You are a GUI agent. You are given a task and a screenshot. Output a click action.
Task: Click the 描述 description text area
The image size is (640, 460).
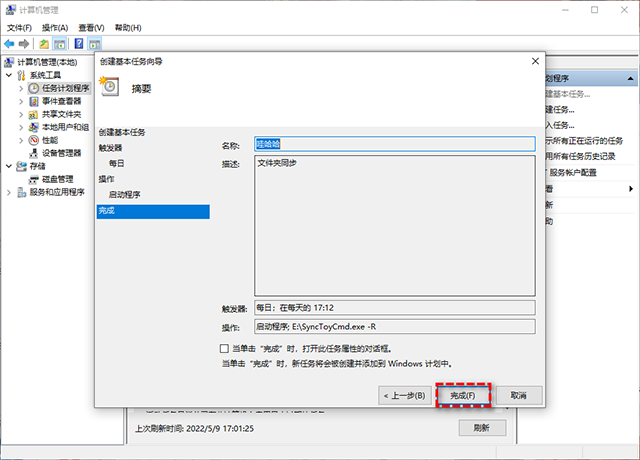click(395, 225)
